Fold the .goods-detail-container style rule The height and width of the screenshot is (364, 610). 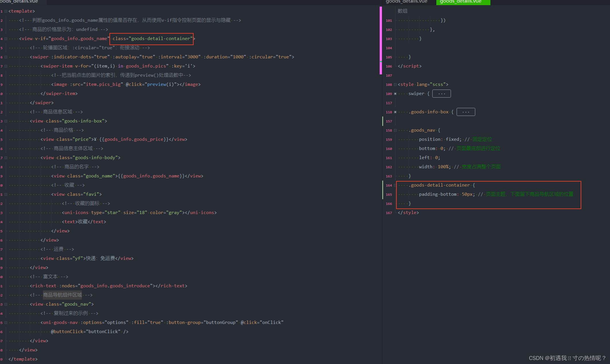tap(395, 185)
